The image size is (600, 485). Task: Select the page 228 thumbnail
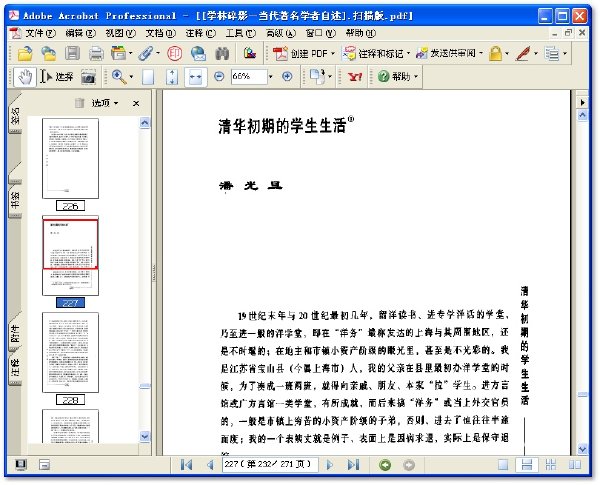click(70, 353)
